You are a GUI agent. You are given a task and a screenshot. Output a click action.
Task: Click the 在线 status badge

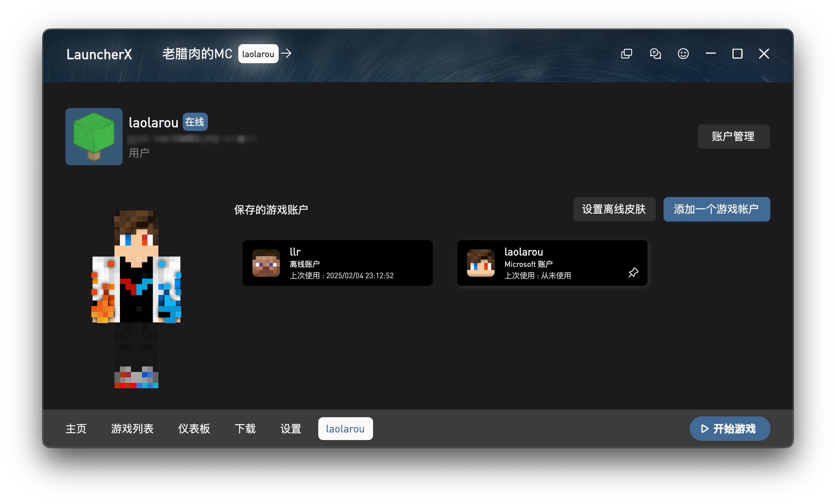tap(195, 122)
